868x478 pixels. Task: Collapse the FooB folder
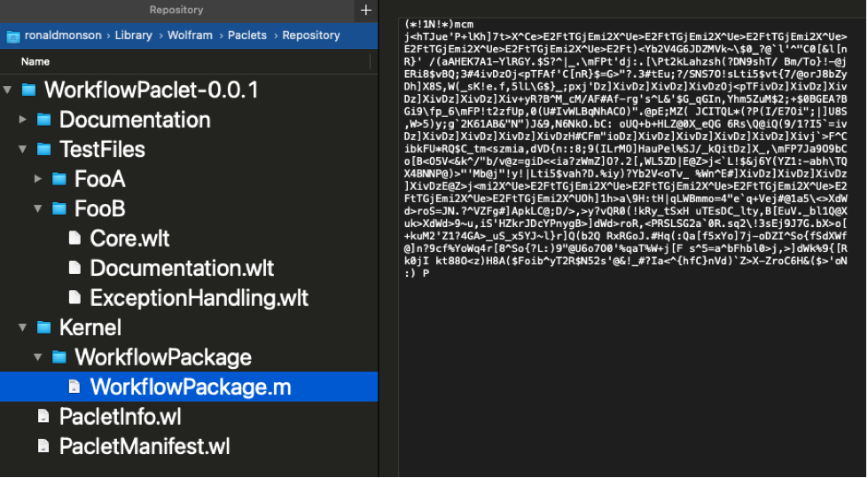tap(38, 209)
